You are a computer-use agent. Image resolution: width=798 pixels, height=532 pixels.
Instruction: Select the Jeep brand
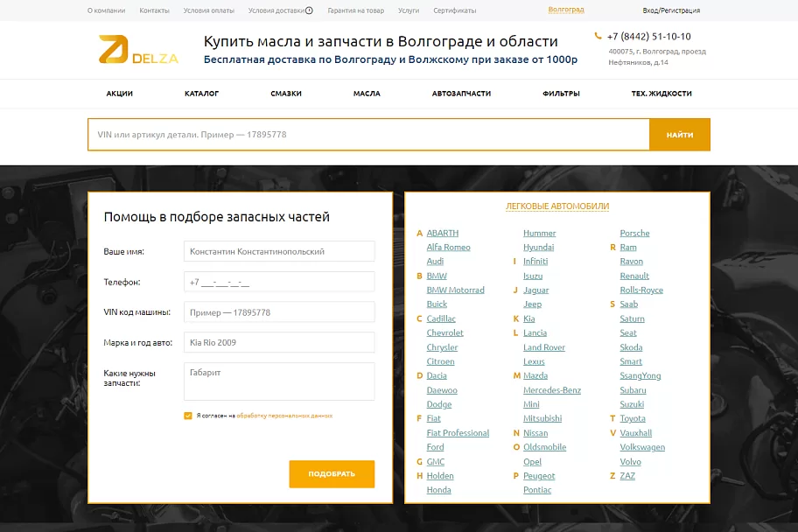(x=532, y=304)
